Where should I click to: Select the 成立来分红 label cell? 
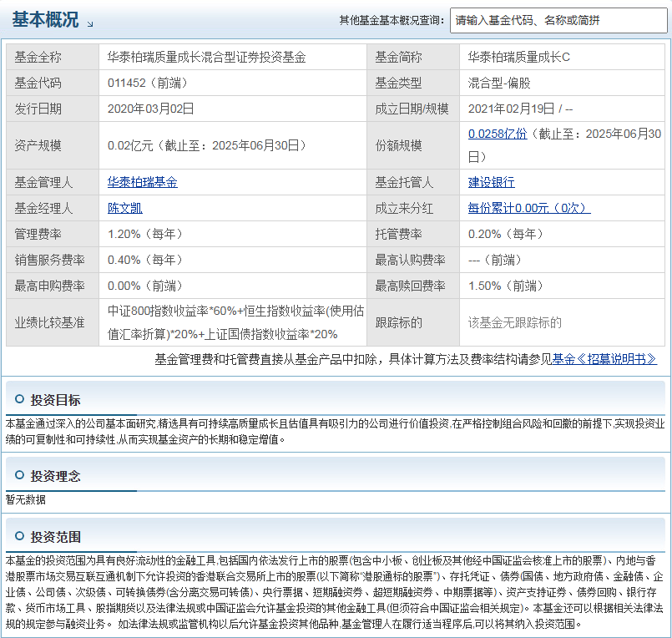413,208
